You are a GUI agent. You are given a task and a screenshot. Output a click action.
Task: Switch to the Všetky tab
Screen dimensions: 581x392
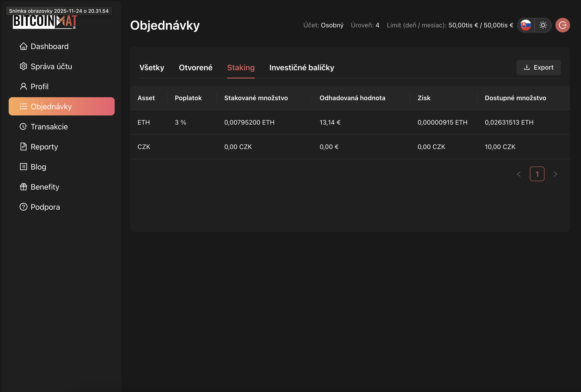(152, 68)
